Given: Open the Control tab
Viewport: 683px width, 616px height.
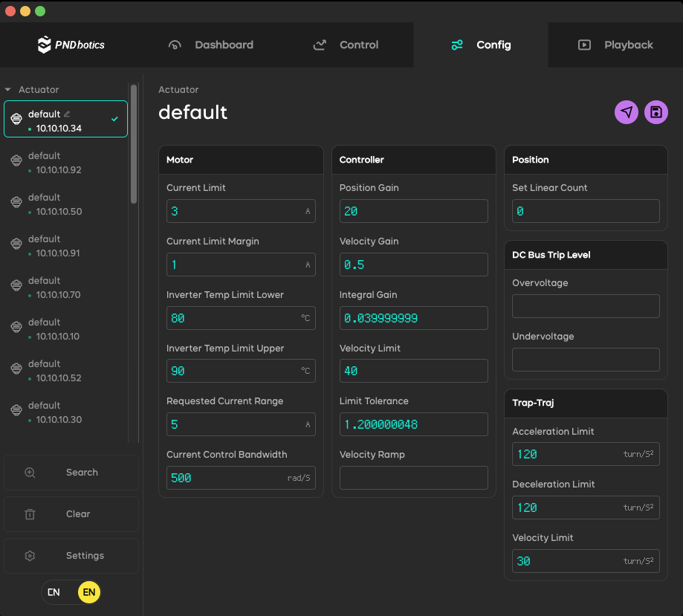Looking at the screenshot, I should [x=346, y=45].
